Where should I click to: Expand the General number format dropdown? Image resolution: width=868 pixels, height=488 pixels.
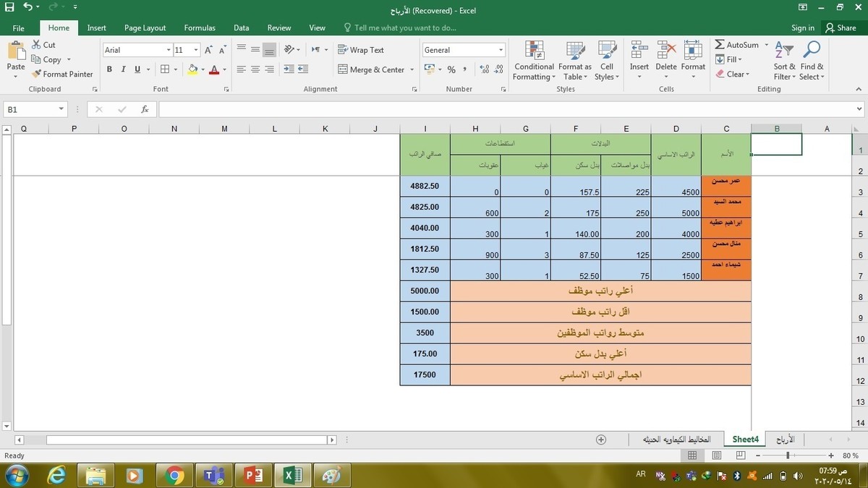(501, 50)
